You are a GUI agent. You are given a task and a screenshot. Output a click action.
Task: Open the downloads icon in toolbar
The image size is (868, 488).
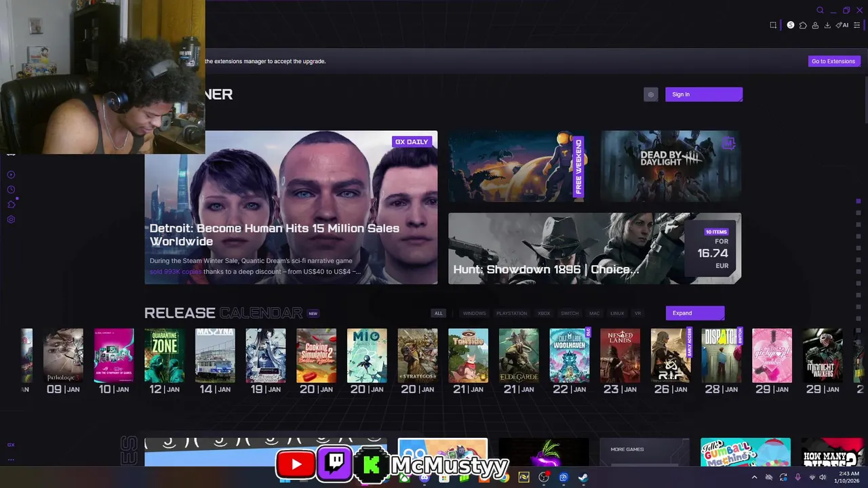coord(827,25)
